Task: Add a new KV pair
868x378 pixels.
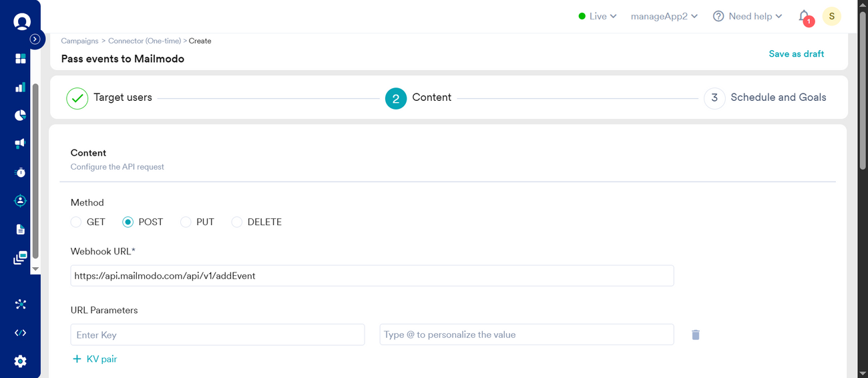Action: click(x=94, y=359)
